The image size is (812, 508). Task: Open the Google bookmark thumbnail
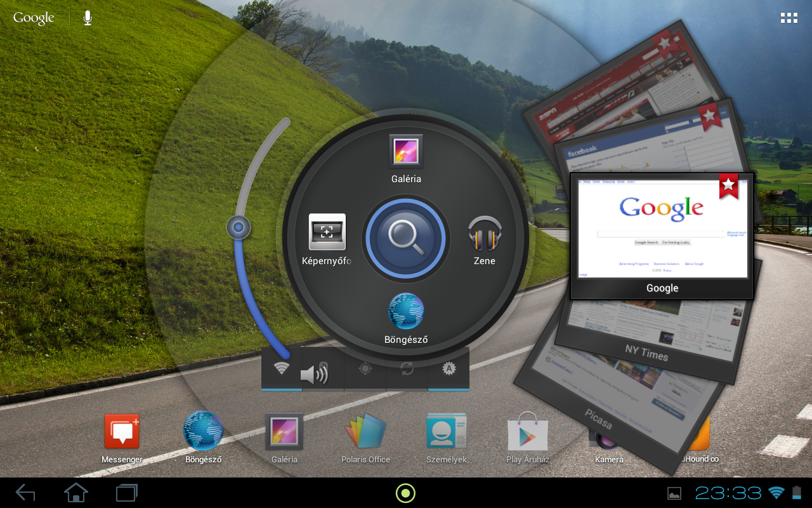[662, 236]
